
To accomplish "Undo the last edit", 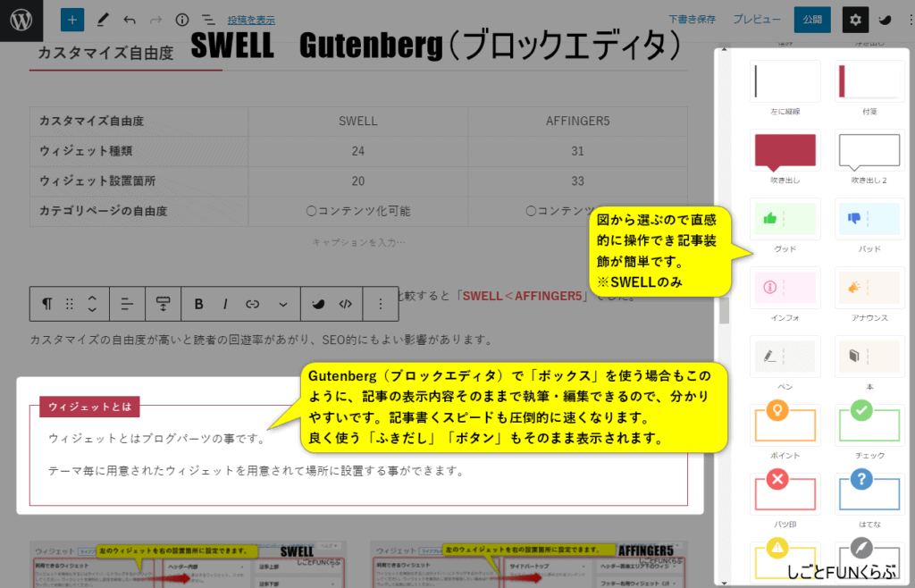I will click(130, 20).
